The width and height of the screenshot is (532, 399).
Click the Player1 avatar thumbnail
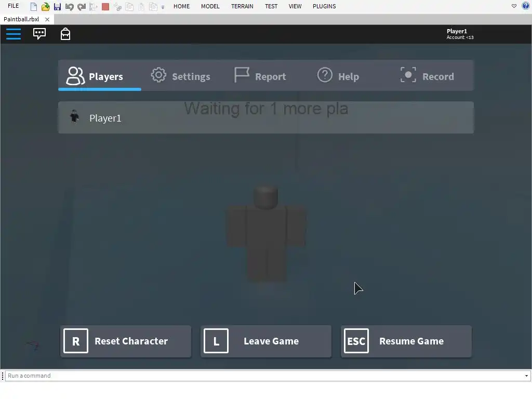74,116
